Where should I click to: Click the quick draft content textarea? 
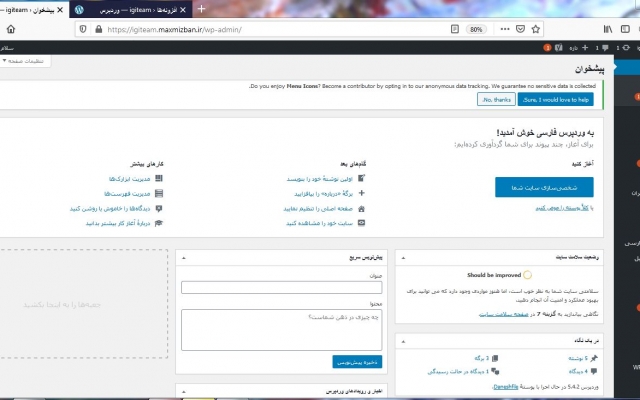point(282,330)
